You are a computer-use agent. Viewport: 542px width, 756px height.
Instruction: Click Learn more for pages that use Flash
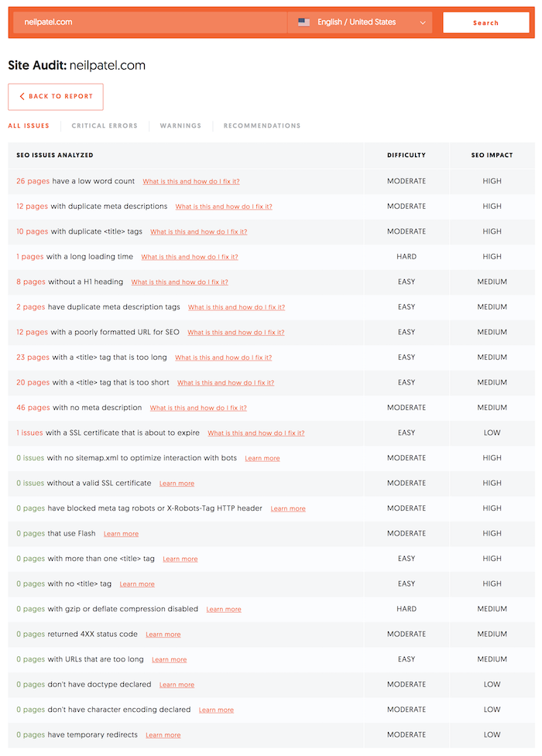tap(121, 534)
